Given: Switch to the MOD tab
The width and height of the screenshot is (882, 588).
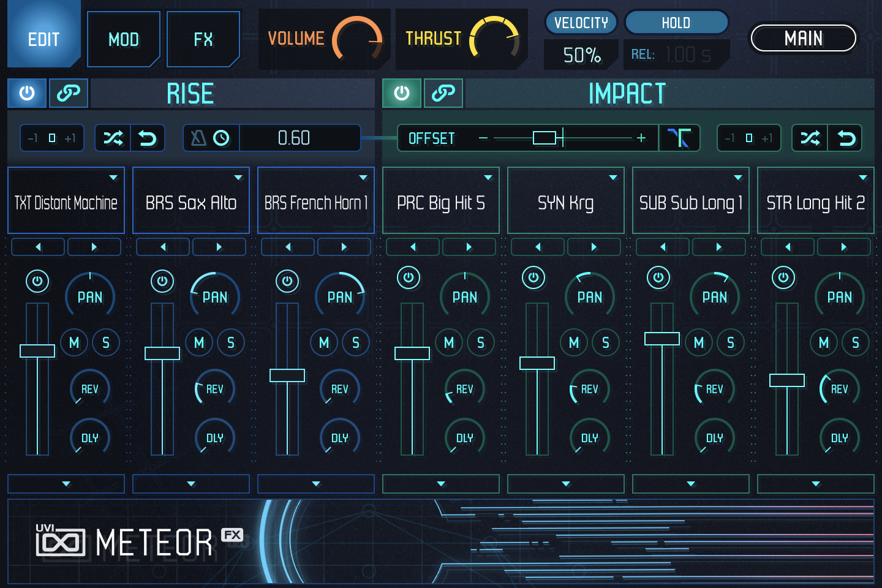Looking at the screenshot, I should pyautogui.click(x=123, y=39).
